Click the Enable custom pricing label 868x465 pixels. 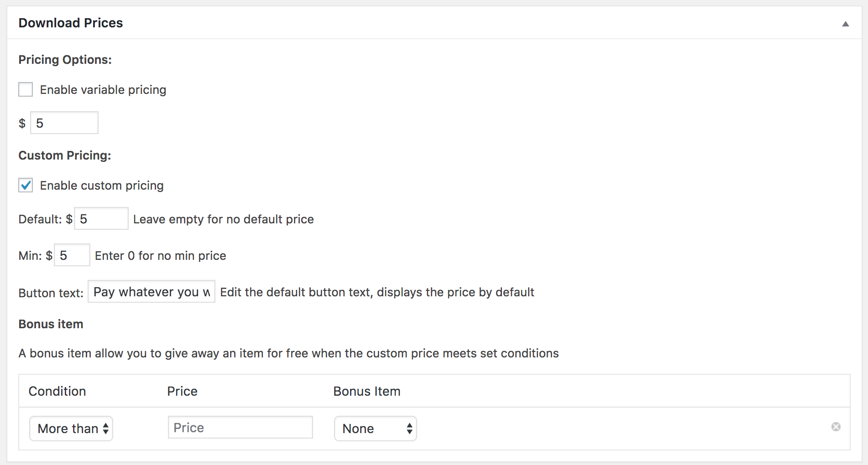pyautogui.click(x=102, y=186)
